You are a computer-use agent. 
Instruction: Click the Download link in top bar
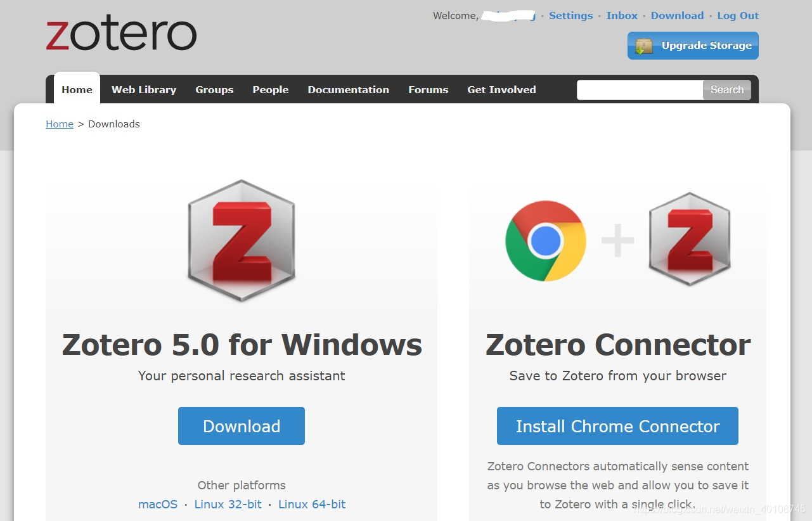677,16
